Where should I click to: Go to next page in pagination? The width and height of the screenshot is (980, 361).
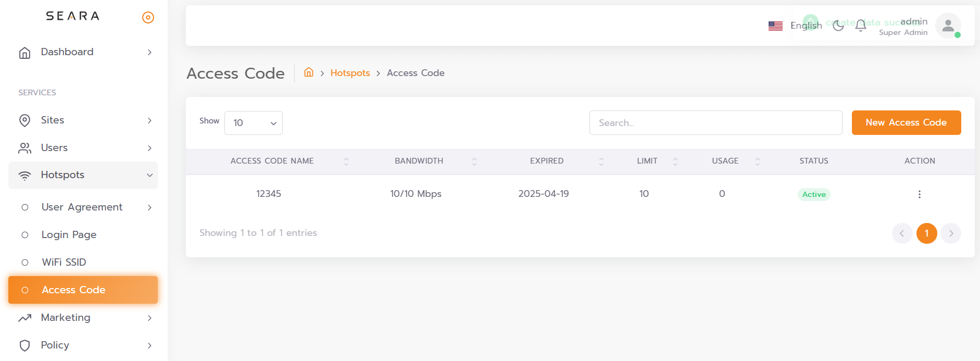951,233
